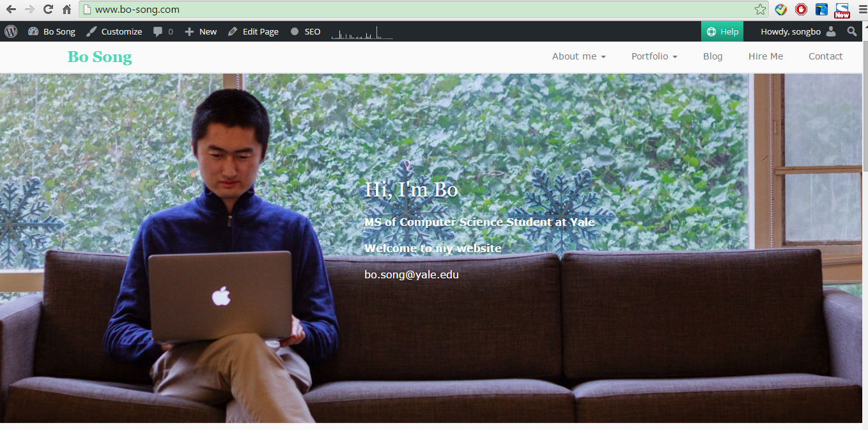Click the Bo Song site logo
Viewport: 868px width, 430px height.
coord(100,57)
